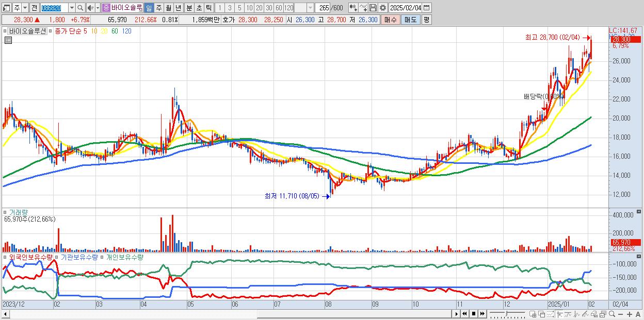
Task: Open the chart settings gear icon
Action: pos(383,8)
